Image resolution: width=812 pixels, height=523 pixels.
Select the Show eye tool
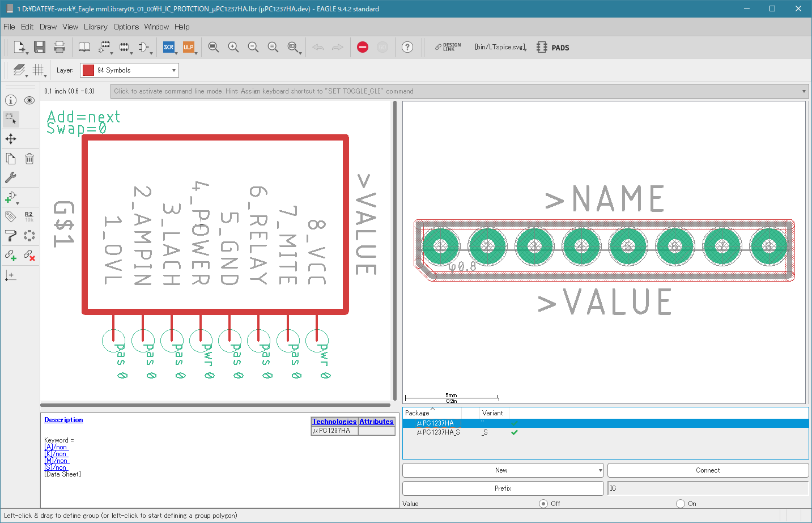click(29, 100)
